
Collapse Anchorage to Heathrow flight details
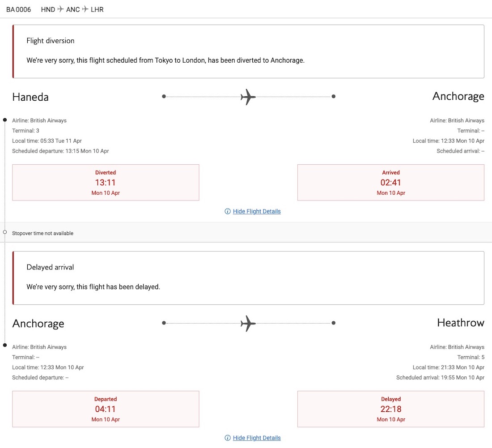(x=257, y=438)
